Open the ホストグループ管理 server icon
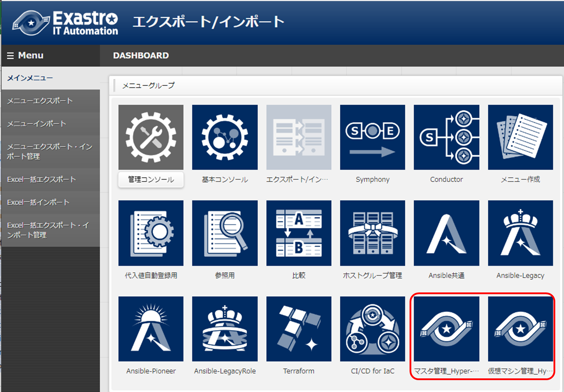Image resolution: width=564 pixels, height=392 pixels. tap(373, 233)
